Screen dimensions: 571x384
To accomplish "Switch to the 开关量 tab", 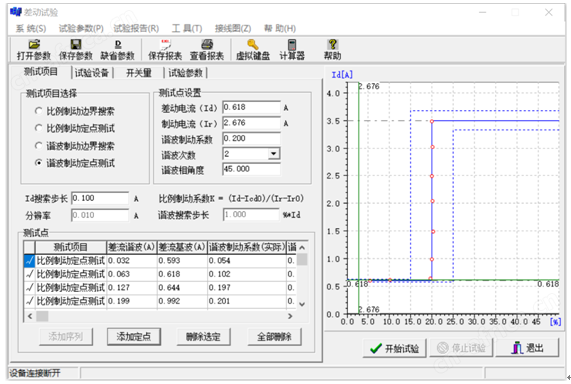I will pyautogui.click(x=139, y=73).
